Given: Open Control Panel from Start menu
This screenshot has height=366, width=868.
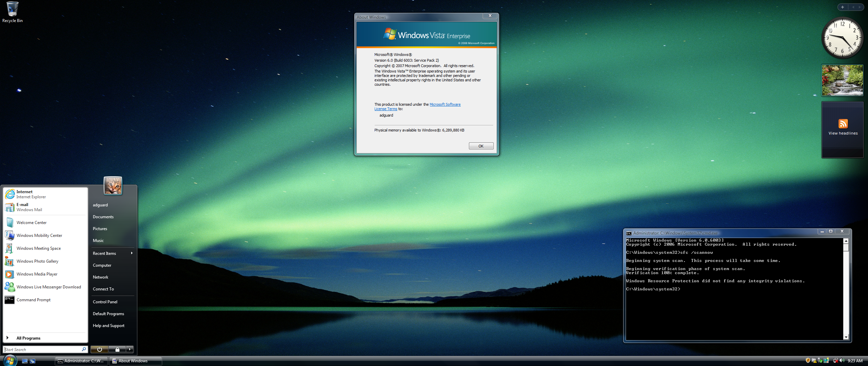Looking at the screenshot, I should 105,302.
